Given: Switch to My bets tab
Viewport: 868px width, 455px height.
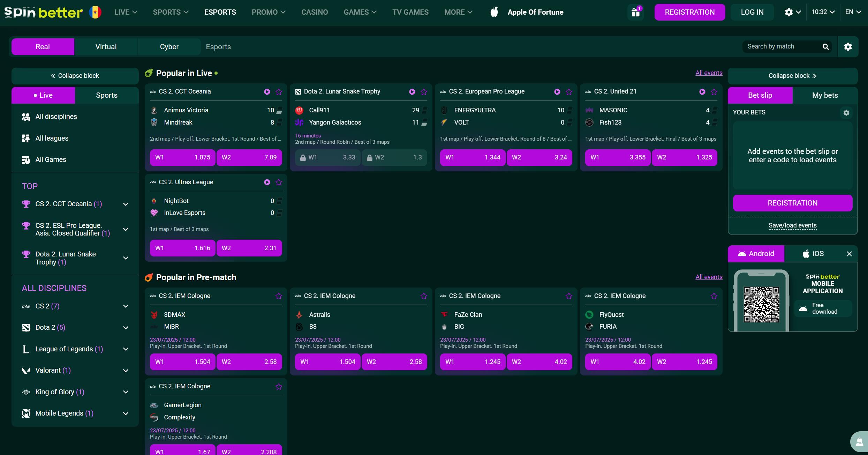Looking at the screenshot, I should (825, 95).
